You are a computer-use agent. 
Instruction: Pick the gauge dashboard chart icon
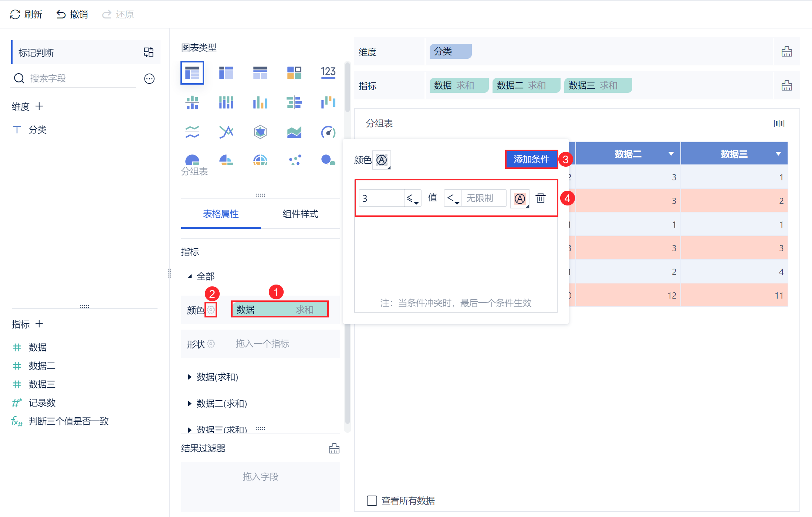[328, 132]
